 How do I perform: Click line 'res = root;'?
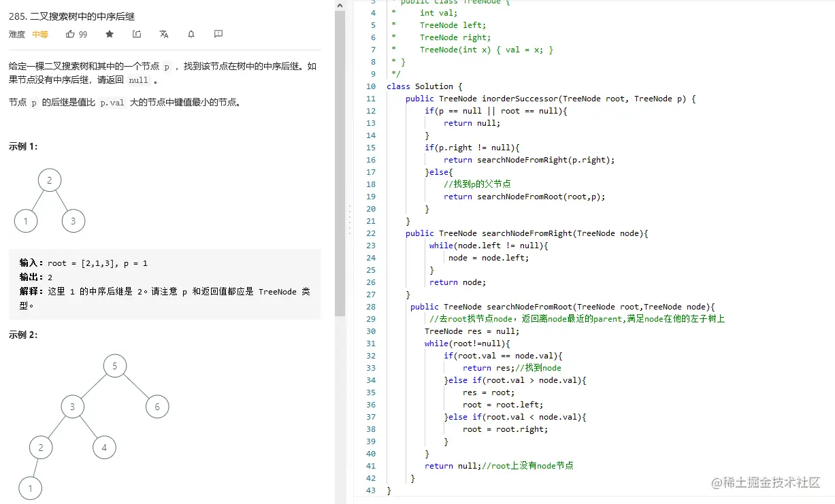pos(489,392)
